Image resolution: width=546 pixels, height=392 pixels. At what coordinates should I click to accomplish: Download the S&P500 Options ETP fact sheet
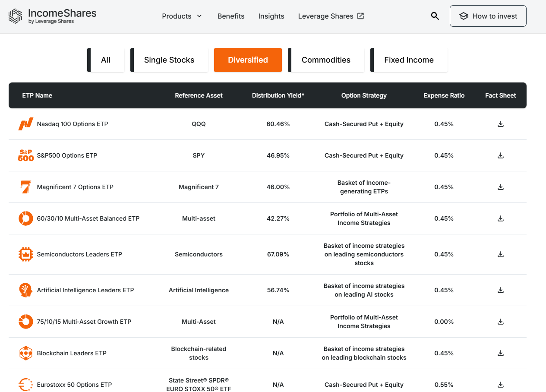tap(501, 155)
